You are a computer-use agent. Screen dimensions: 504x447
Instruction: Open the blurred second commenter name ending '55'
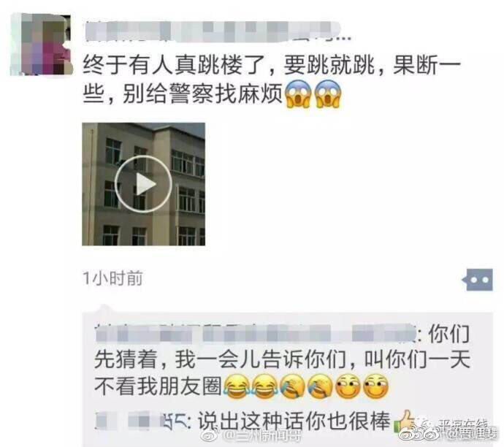[x=141, y=421]
